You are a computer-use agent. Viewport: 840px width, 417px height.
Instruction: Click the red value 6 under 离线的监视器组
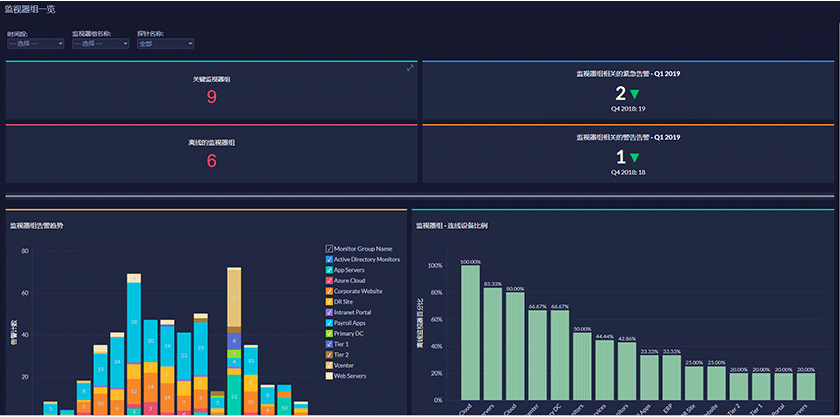pyautogui.click(x=212, y=160)
